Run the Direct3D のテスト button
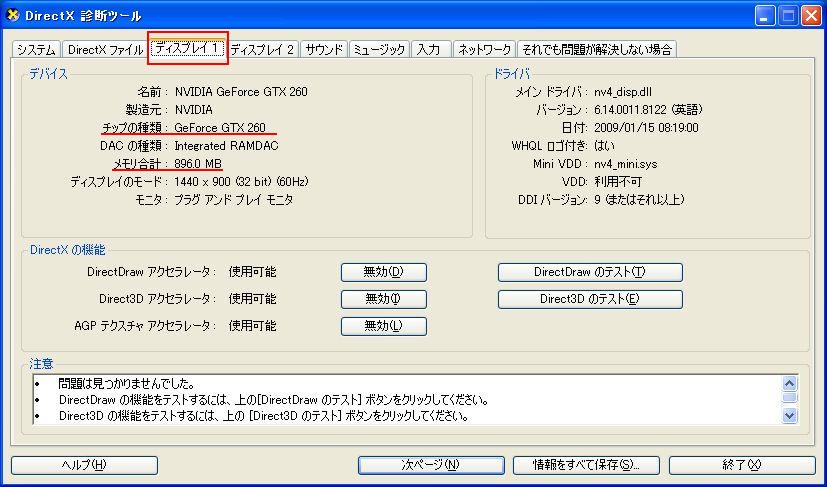Screen dimensions: 827x487 (590, 299)
